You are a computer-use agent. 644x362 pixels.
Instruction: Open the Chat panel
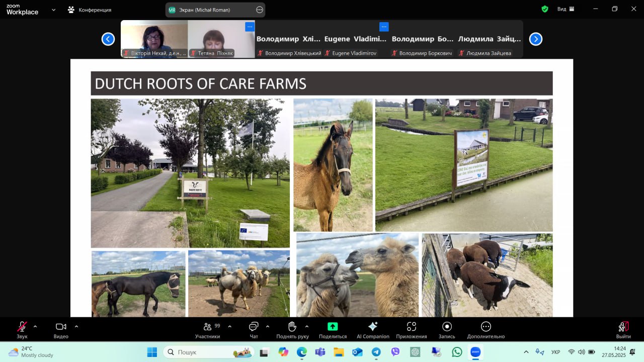pos(254,327)
